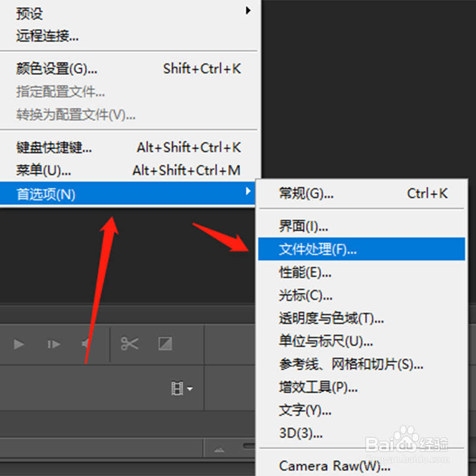Open 性能(E)... preferences

click(361, 272)
